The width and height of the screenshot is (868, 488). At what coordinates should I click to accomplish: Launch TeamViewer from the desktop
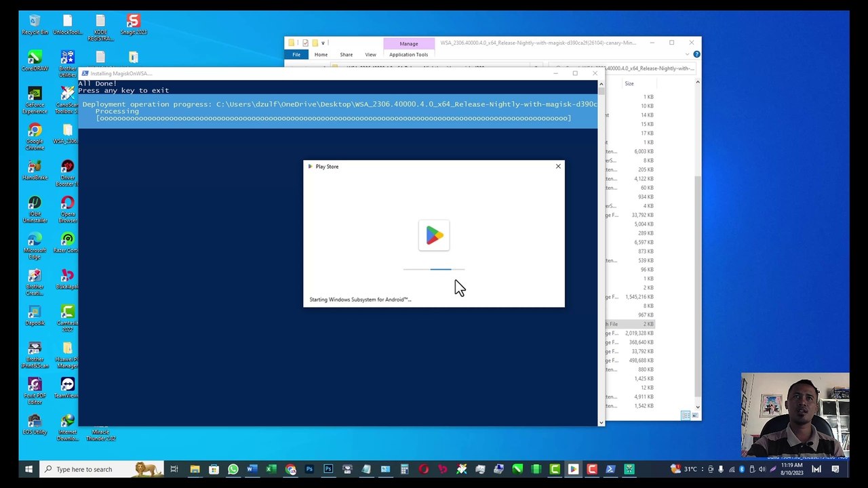[x=67, y=388]
